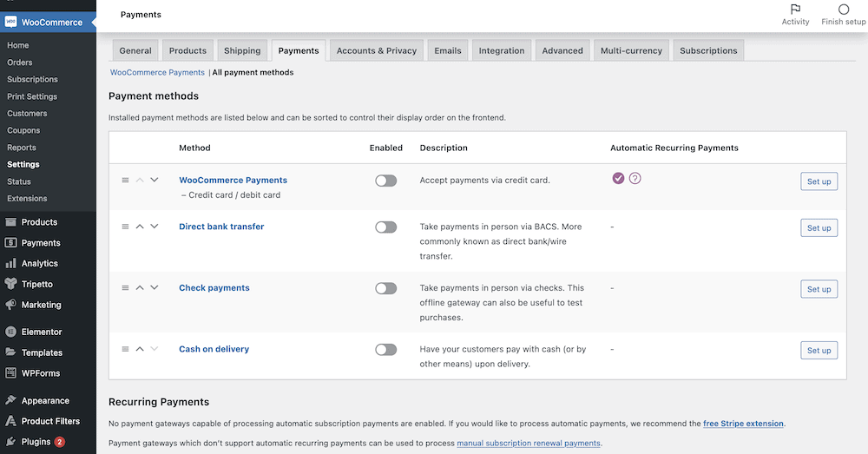Open the free Stripe extension link
Screen dimensions: 868x454
[x=743, y=424]
